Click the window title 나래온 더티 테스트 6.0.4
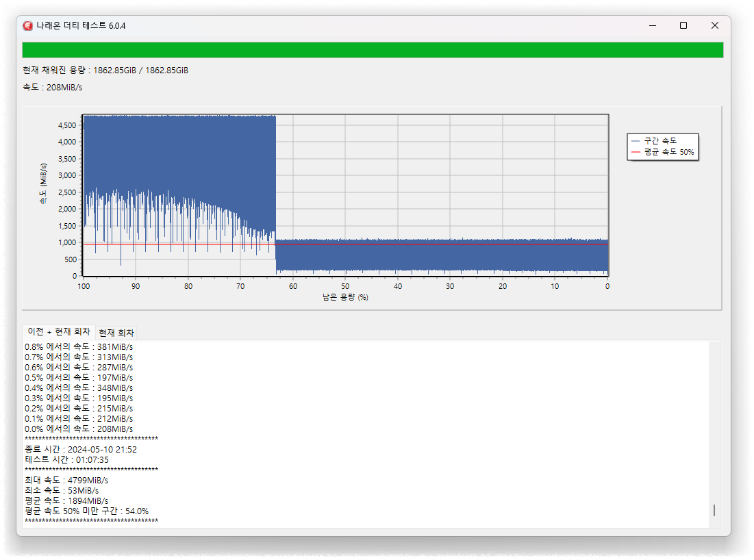Screen dimensions: 754x560 click(x=81, y=25)
